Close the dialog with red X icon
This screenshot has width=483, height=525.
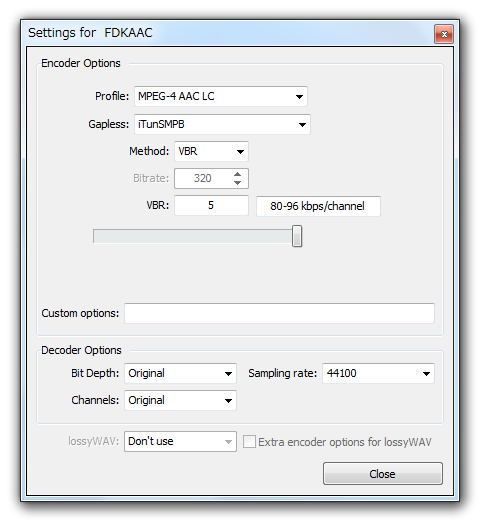click(444, 34)
